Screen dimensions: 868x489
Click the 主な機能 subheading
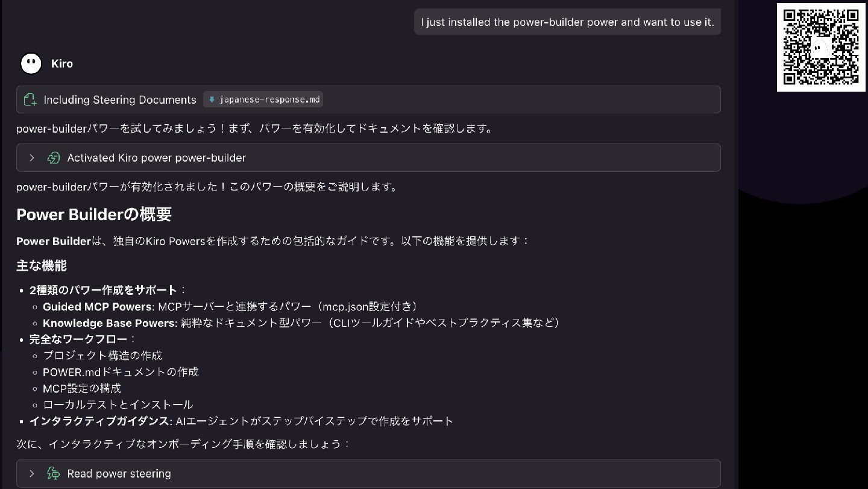click(x=42, y=265)
